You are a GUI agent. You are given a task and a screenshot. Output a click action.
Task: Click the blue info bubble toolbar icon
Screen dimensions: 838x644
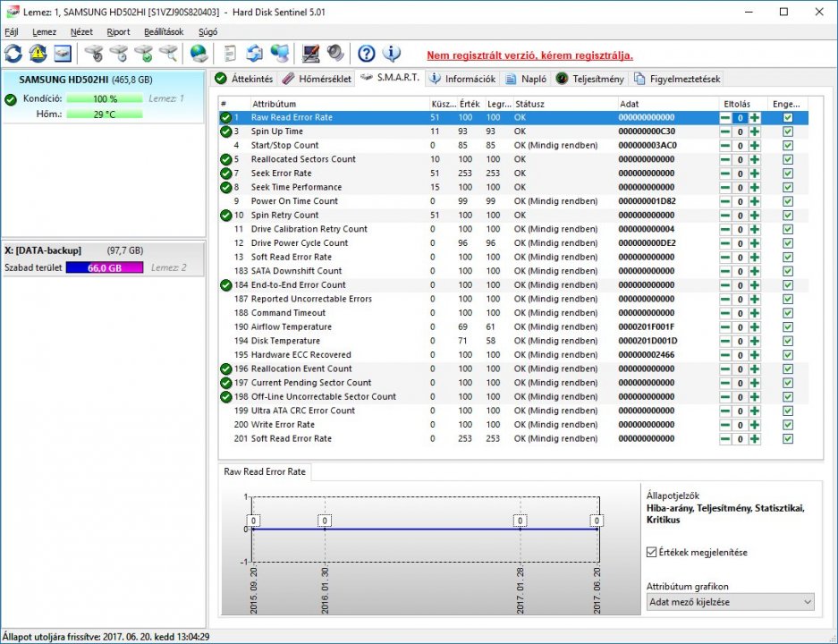391,54
